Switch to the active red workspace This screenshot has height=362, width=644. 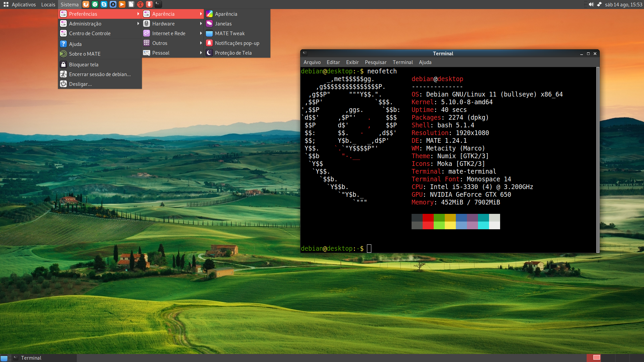[594, 358]
